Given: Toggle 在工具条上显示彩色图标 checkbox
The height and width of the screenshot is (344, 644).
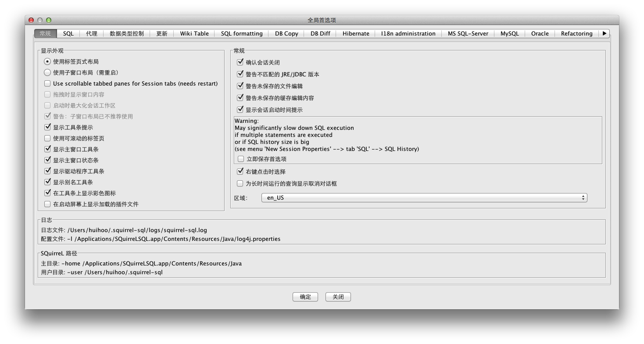Looking at the screenshot, I should tap(47, 193).
